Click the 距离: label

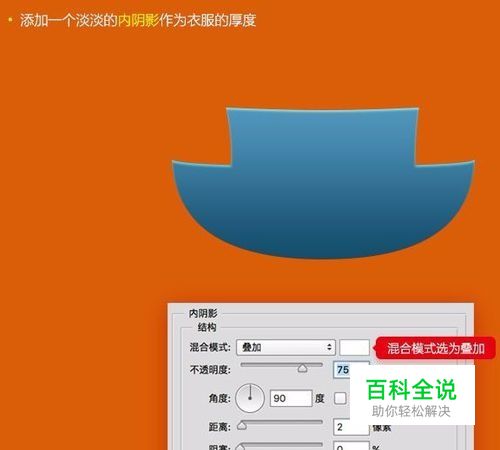[219, 427]
